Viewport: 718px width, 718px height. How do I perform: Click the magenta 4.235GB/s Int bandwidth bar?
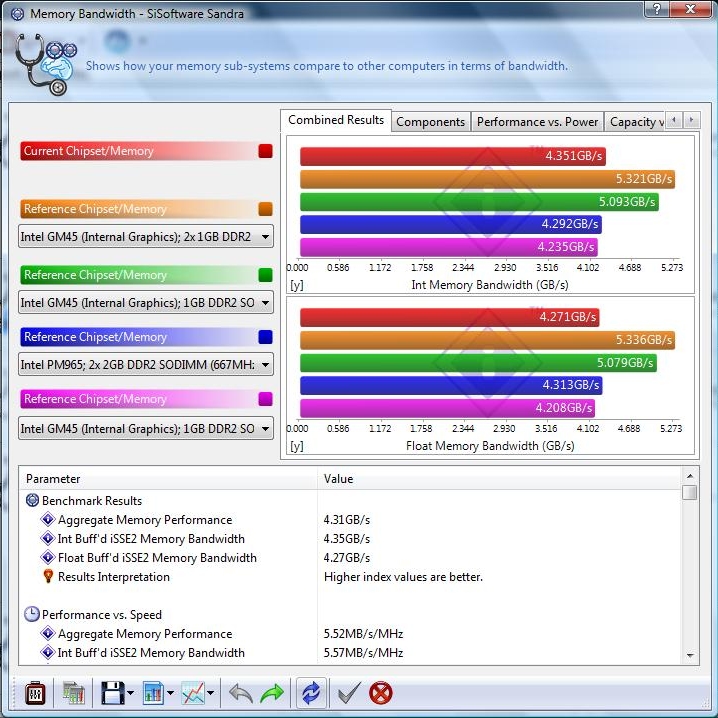[449, 247]
